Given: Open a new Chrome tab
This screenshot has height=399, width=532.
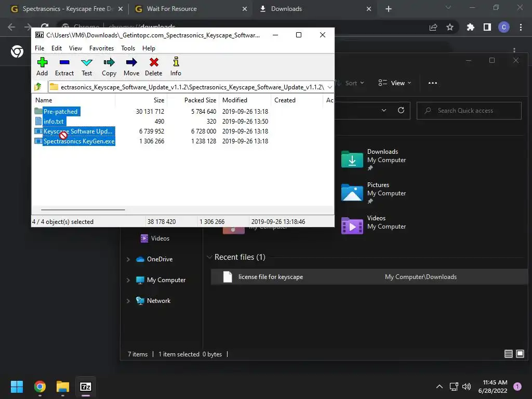Looking at the screenshot, I should (x=389, y=9).
